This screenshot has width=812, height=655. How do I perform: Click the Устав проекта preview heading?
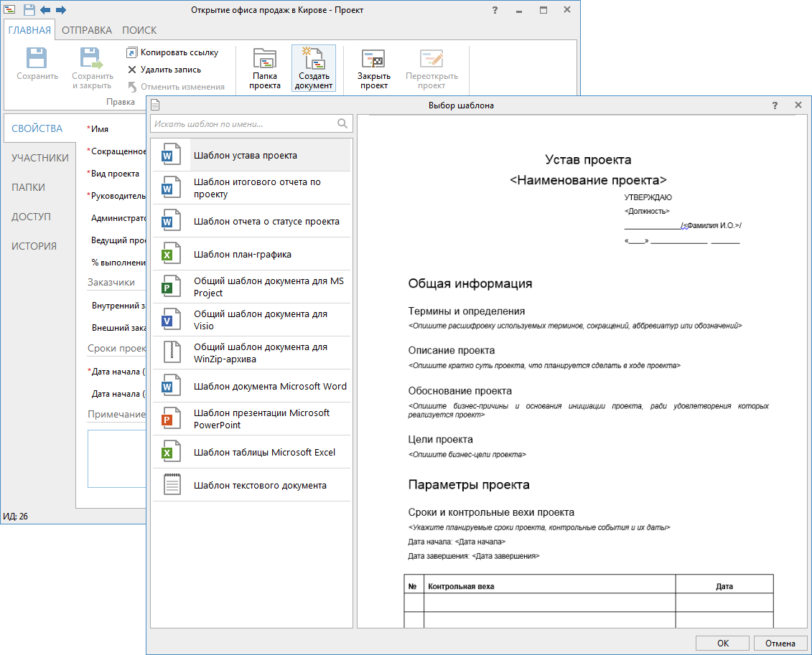pyautogui.click(x=588, y=160)
